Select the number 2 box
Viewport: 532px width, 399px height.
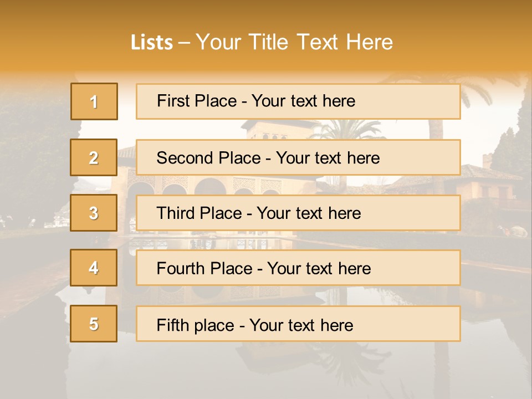(x=94, y=157)
